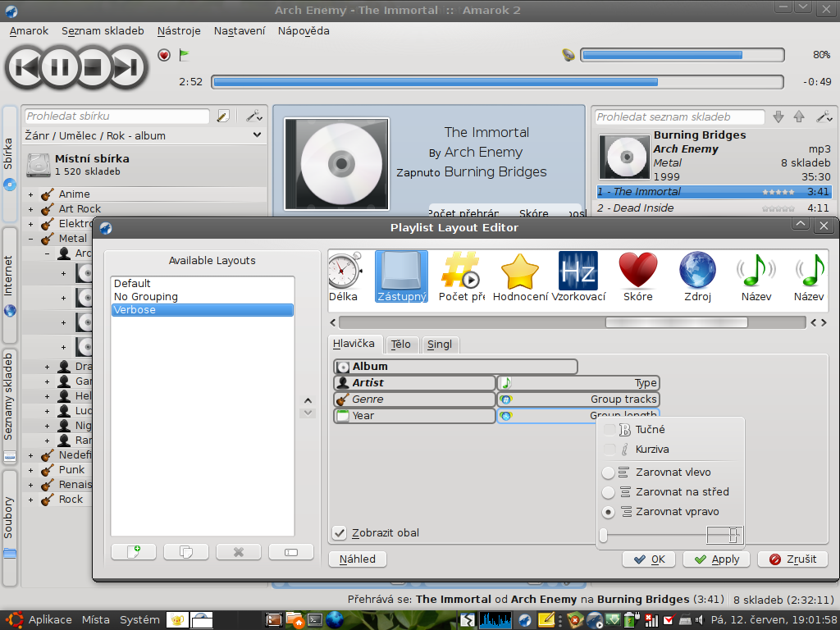Skip to the previous track

tap(25, 67)
